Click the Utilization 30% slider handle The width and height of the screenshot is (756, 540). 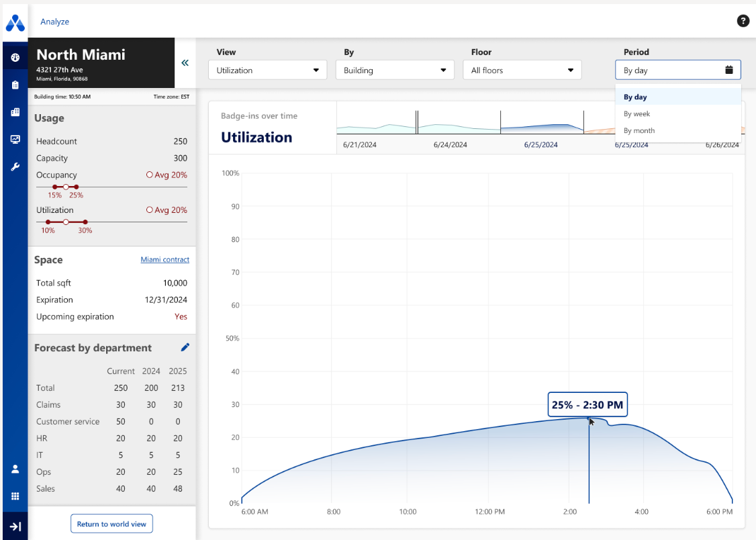coord(85,222)
